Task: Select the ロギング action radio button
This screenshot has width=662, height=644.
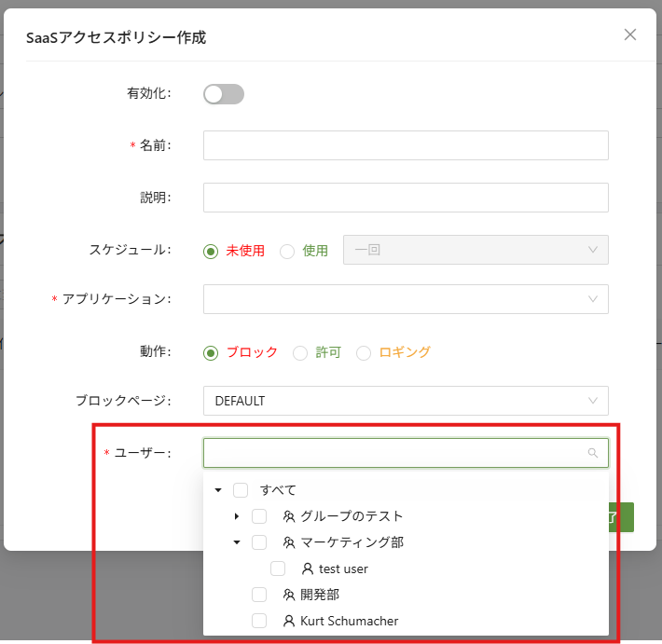Action: (x=364, y=352)
